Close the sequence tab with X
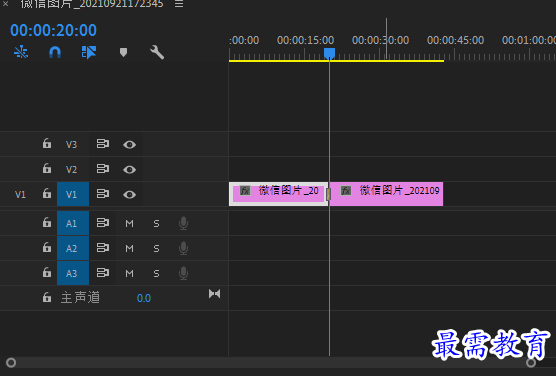556x376 pixels. (x=5, y=4)
